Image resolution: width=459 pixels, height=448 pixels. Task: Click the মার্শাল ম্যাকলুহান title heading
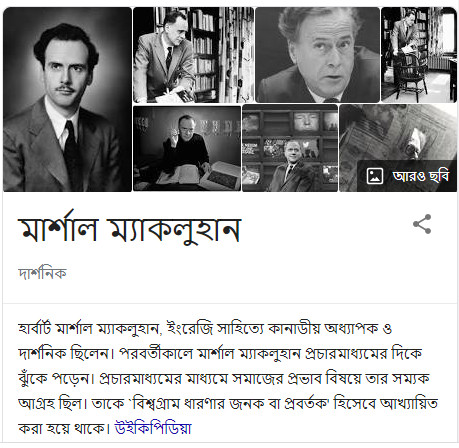129,228
